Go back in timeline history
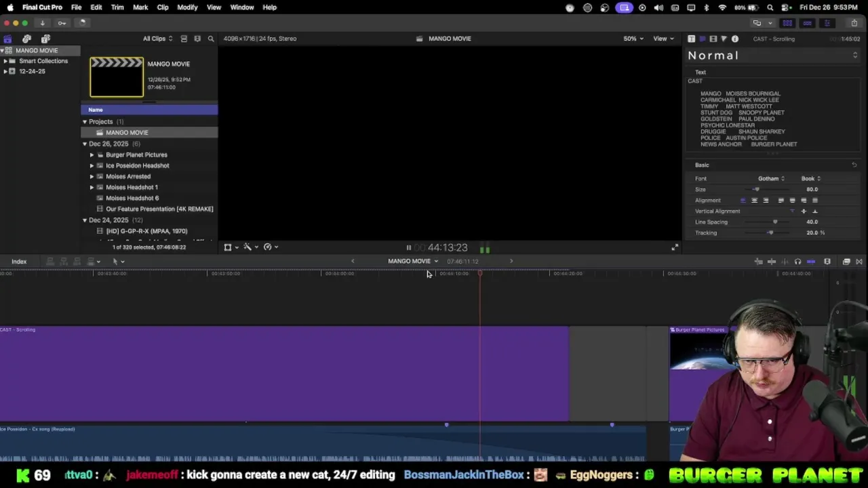The width and height of the screenshot is (868, 488). point(353,261)
